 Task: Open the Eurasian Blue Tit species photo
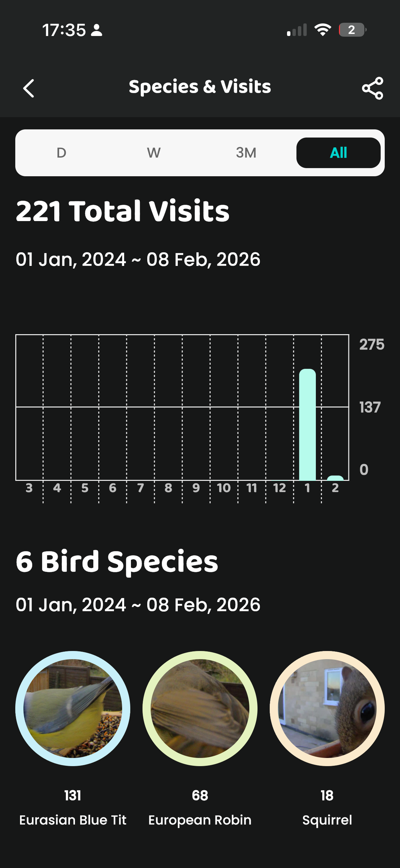(73, 707)
